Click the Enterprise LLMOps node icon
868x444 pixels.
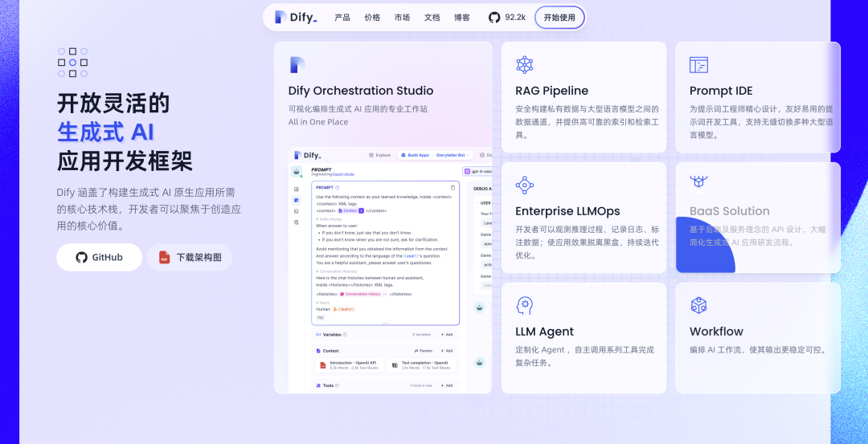524,185
